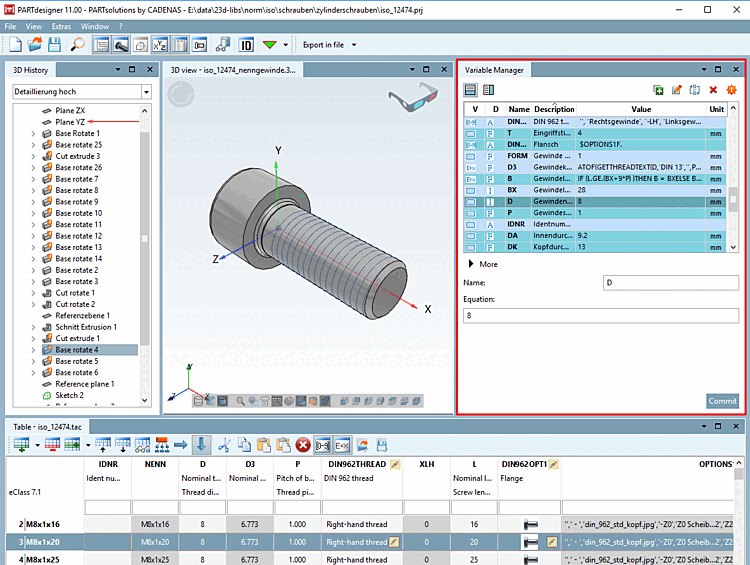Image resolution: width=750 pixels, height=565 pixels.
Task: Click the Equation input field
Action: point(600,315)
